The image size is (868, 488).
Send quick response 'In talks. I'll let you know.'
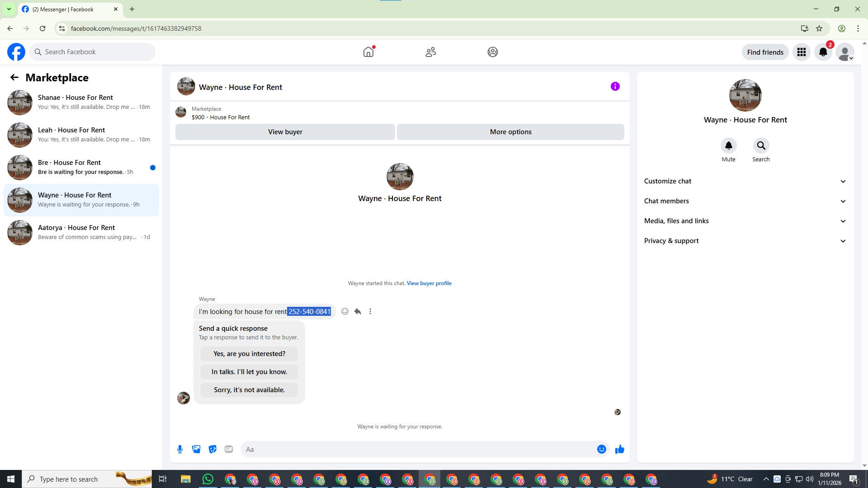(x=249, y=372)
